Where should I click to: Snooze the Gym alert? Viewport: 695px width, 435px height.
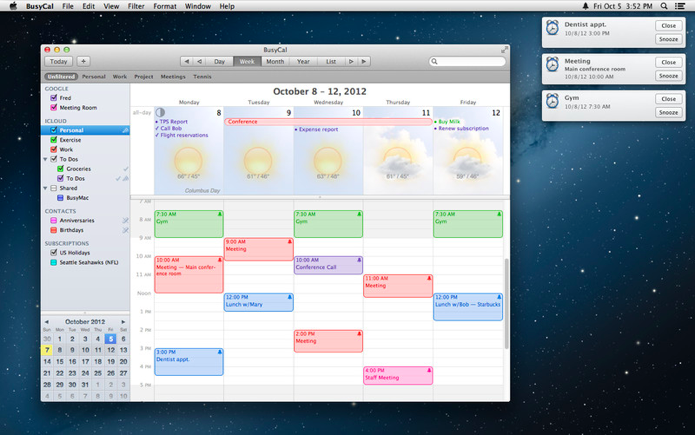tap(668, 113)
